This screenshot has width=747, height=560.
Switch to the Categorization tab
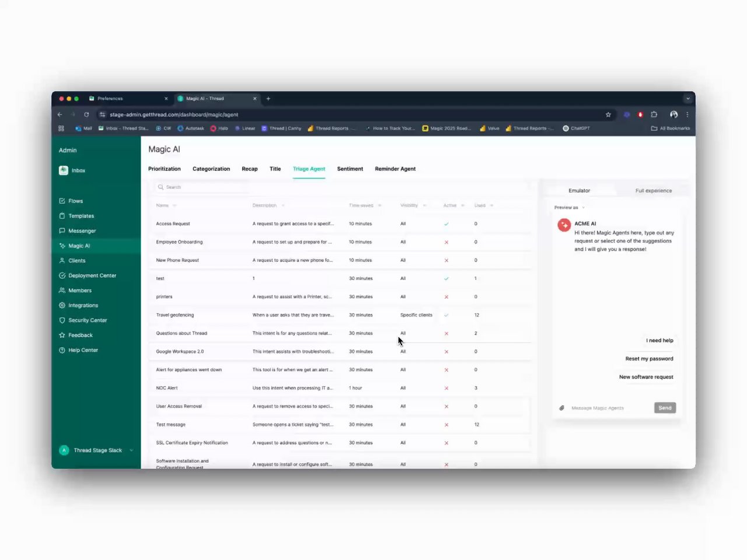click(x=211, y=169)
